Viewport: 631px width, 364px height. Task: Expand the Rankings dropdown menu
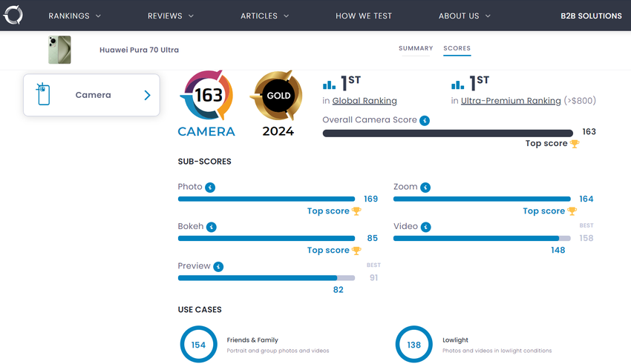[75, 16]
